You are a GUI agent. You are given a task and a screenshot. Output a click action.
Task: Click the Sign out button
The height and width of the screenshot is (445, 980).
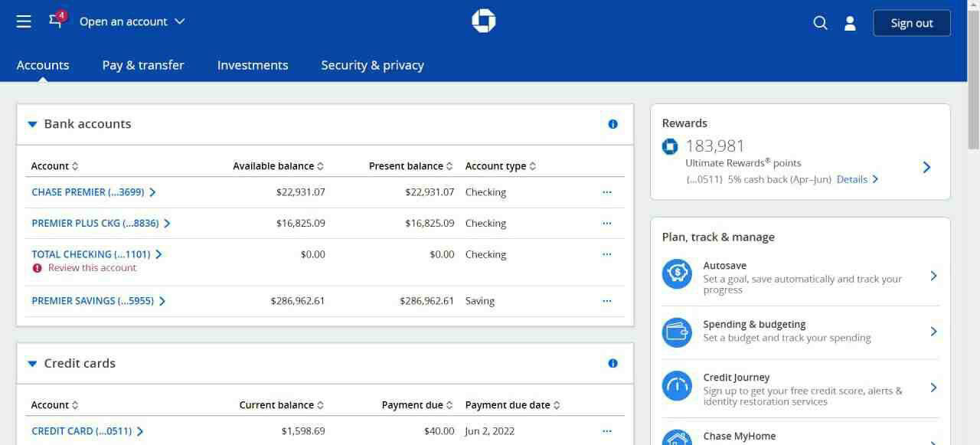tap(912, 23)
